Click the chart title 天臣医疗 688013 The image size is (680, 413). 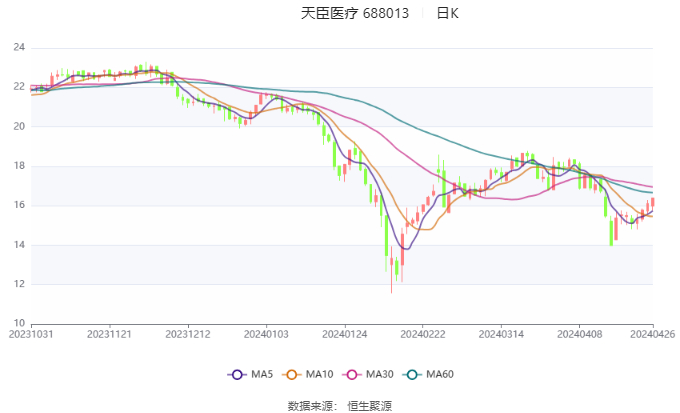tap(355, 14)
